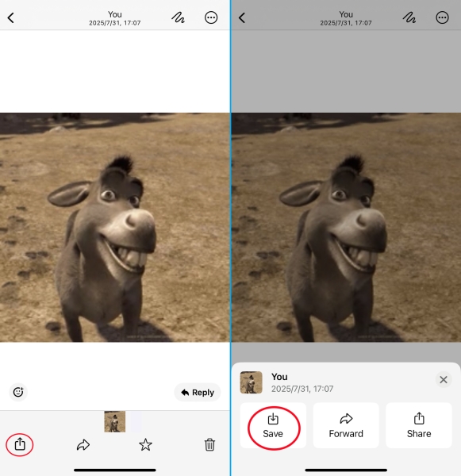Close the share sheet with the X
The height and width of the screenshot is (476, 461).
(x=444, y=379)
